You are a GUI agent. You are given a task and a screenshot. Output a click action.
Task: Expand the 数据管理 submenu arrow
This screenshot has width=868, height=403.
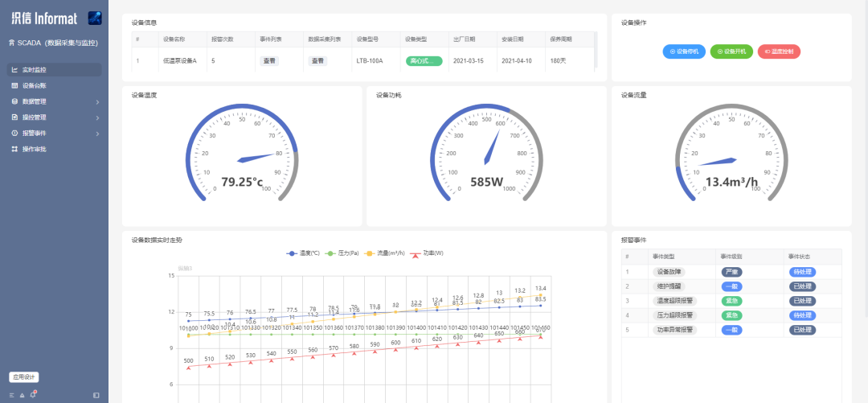click(97, 101)
